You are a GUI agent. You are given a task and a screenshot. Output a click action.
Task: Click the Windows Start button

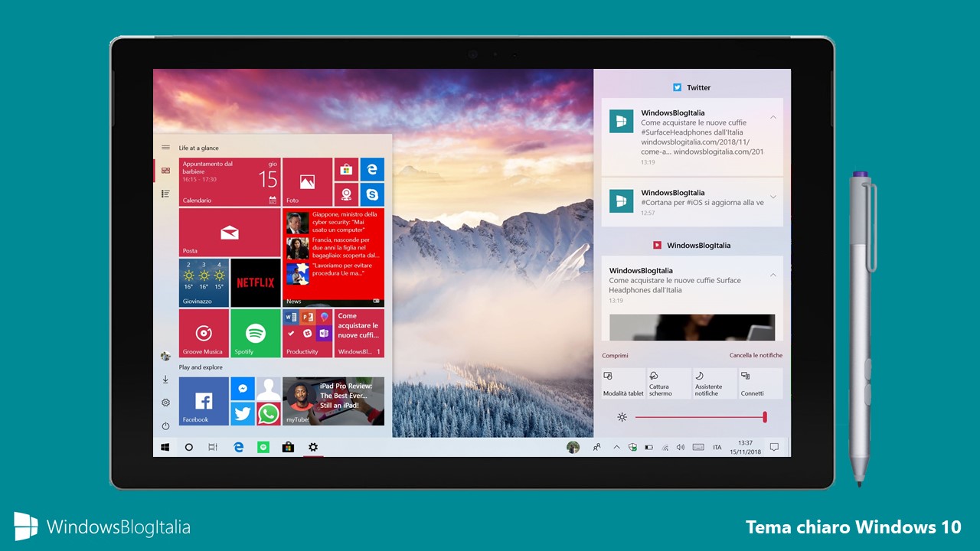[165, 447]
